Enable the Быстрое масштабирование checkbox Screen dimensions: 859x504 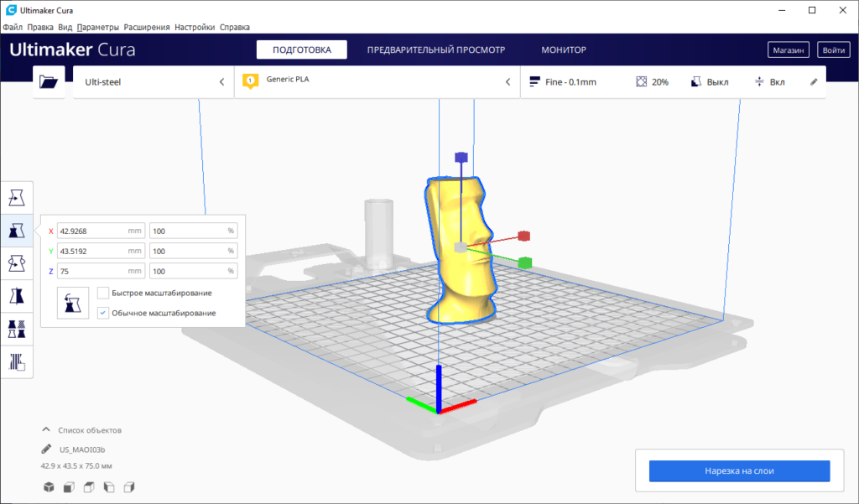pyautogui.click(x=103, y=293)
